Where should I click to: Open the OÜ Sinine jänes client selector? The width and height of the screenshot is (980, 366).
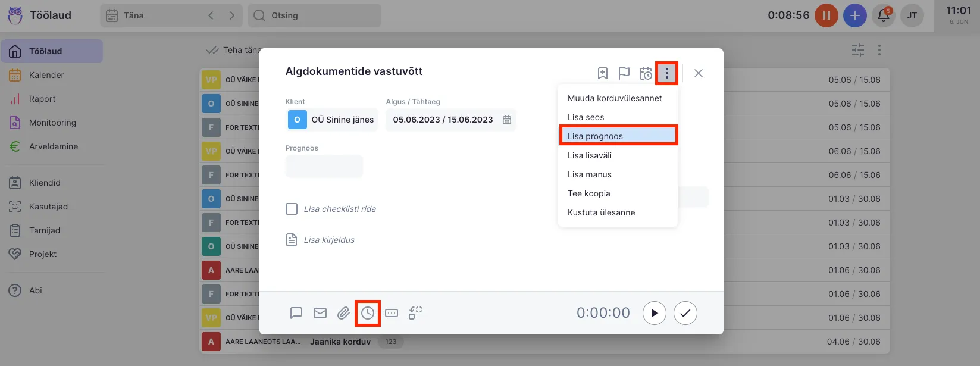tap(332, 120)
